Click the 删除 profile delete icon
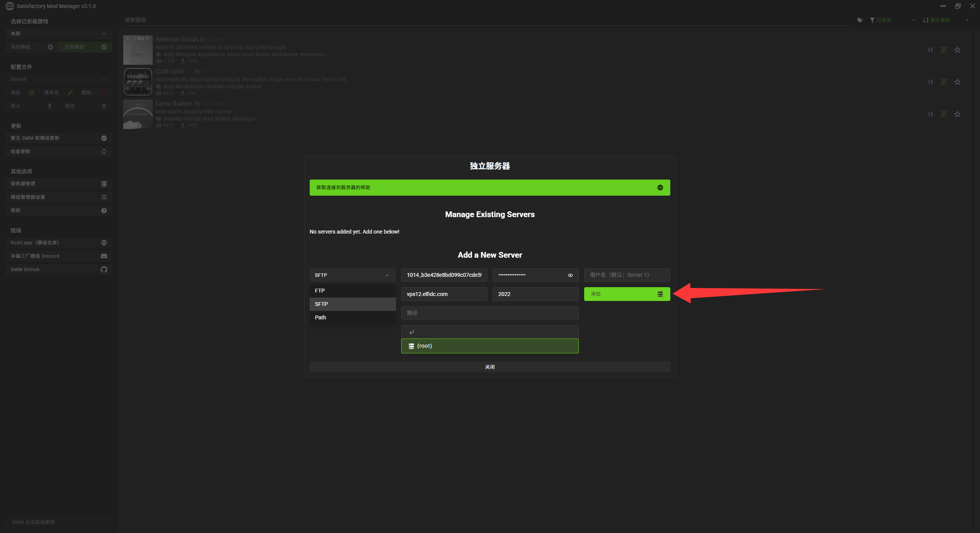Screen dimensions: 980x533 (x=105, y=93)
